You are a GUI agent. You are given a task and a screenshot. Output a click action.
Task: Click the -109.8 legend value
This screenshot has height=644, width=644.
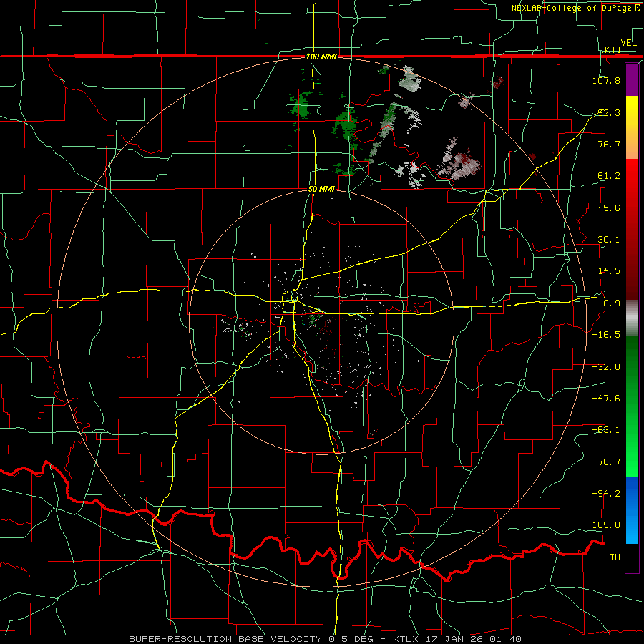click(604, 525)
